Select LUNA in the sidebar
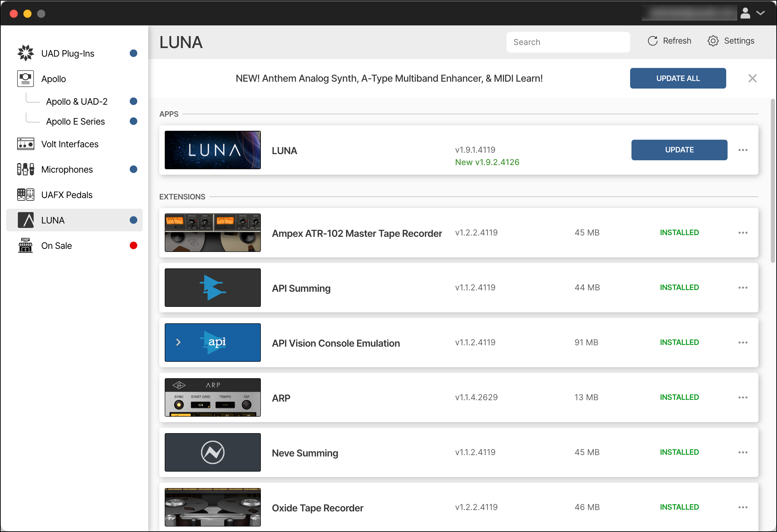This screenshot has height=532, width=777. click(x=52, y=220)
